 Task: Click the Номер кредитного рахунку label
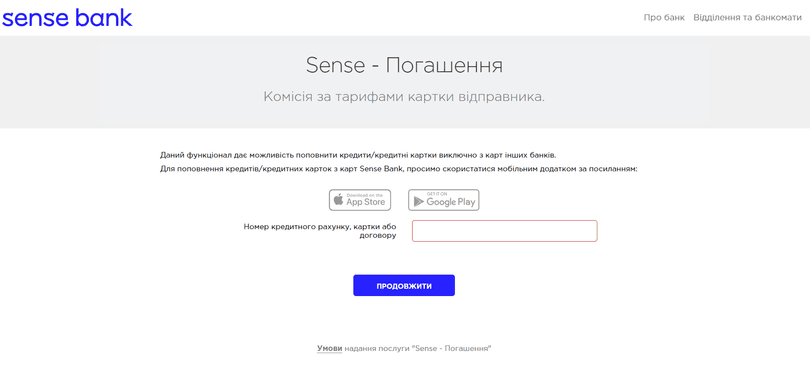point(320,231)
